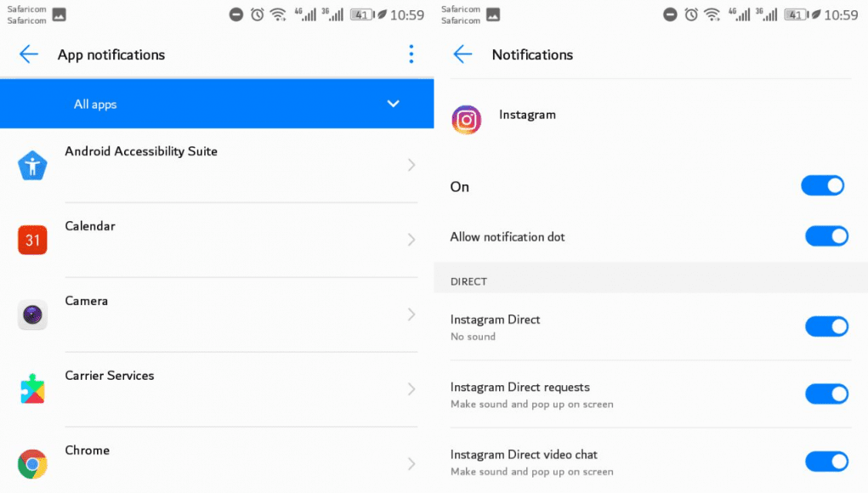Tap alarm clock icon in left status bar
Viewport: 868px width, 493px height.
257,14
